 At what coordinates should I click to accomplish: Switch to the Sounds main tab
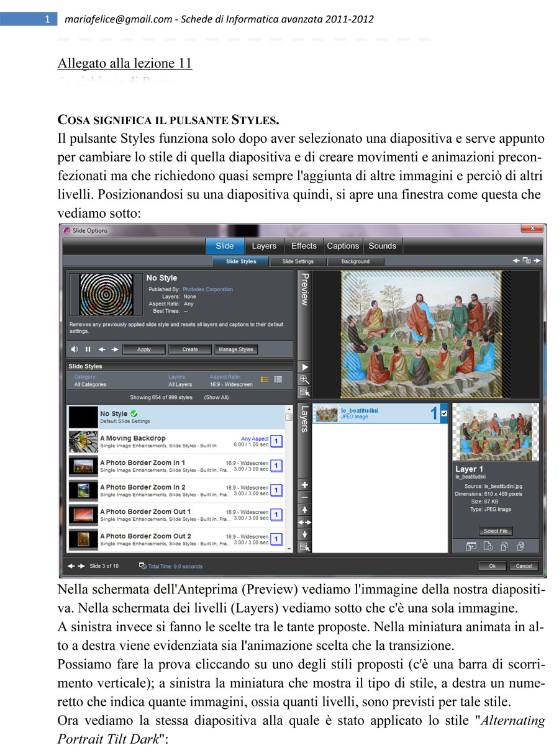[x=383, y=246]
